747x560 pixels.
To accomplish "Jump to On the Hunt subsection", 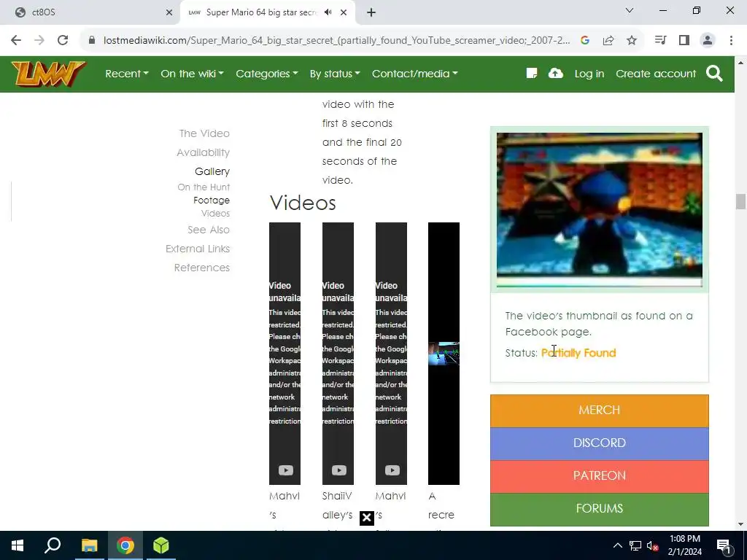I will click(x=204, y=187).
